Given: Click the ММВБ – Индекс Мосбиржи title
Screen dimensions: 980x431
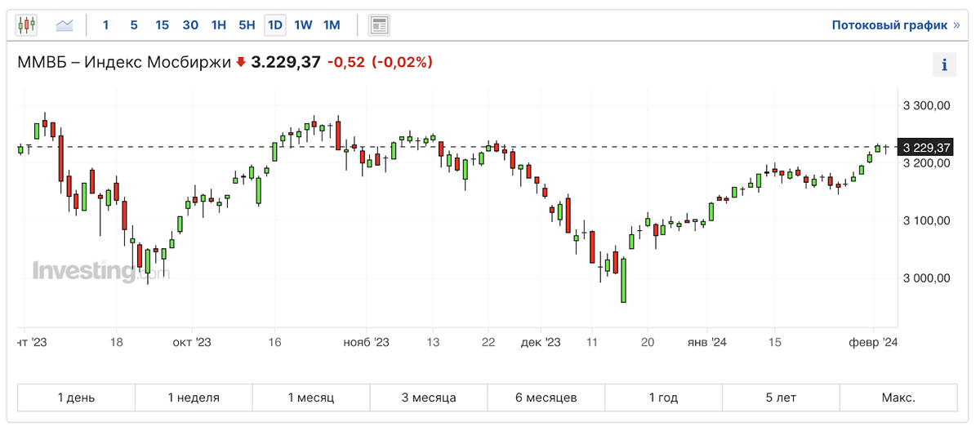Looking at the screenshot, I should 124,62.
